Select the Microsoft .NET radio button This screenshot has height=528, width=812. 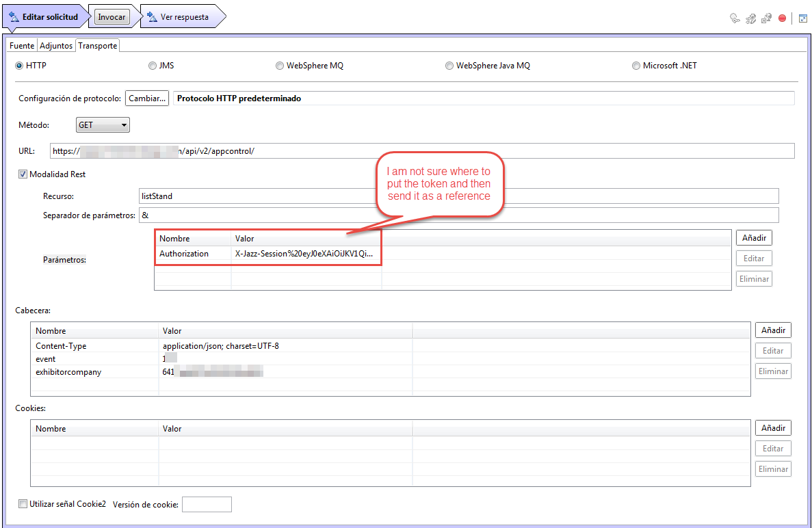tap(635, 65)
